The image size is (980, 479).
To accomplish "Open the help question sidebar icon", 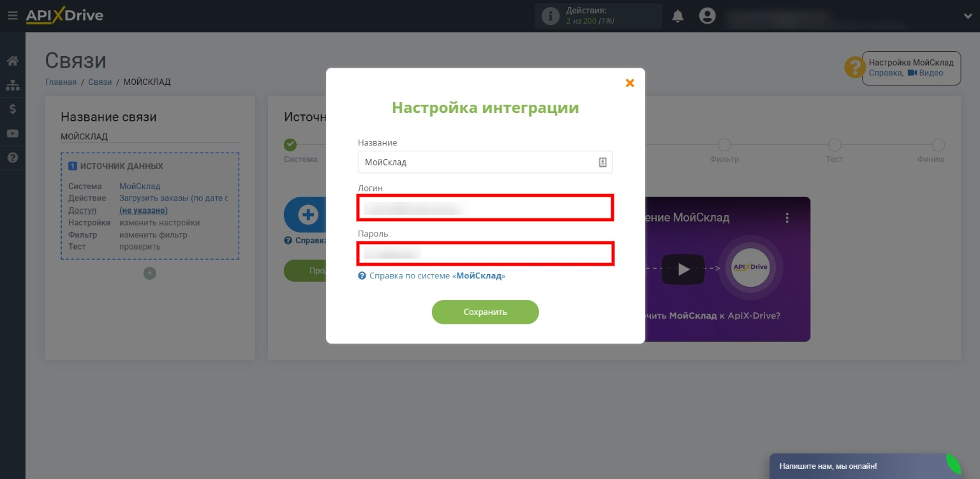I will [12, 157].
